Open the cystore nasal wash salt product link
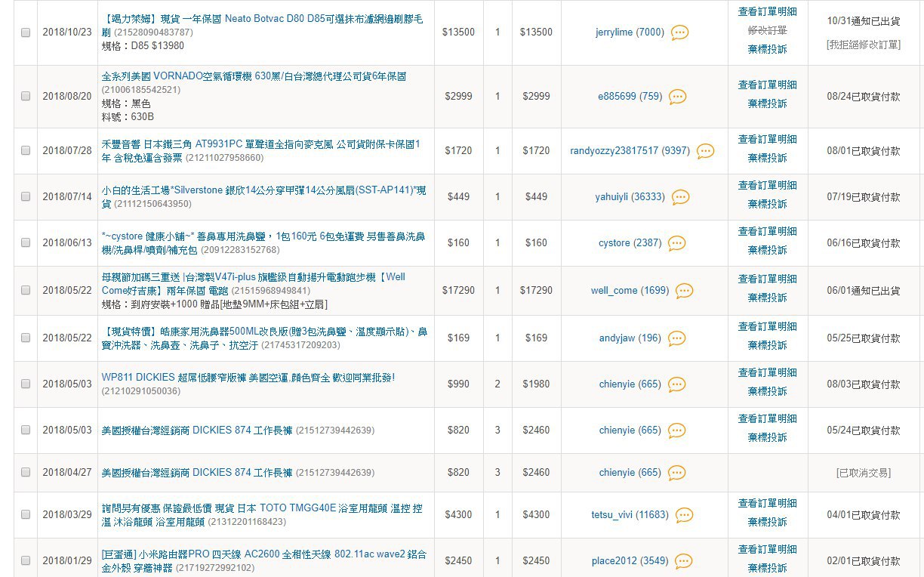The height and width of the screenshot is (577, 924). click(x=264, y=243)
